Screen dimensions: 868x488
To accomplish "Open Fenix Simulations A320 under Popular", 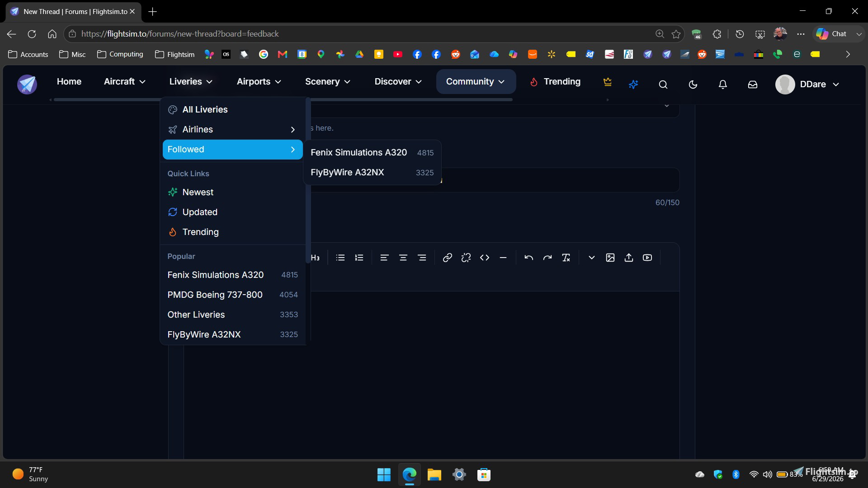I will (x=232, y=275).
